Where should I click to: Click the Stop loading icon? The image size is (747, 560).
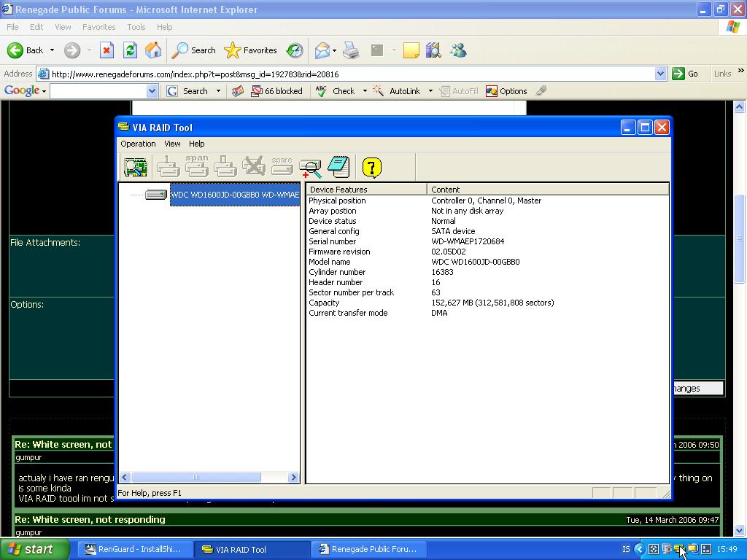coord(107,50)
